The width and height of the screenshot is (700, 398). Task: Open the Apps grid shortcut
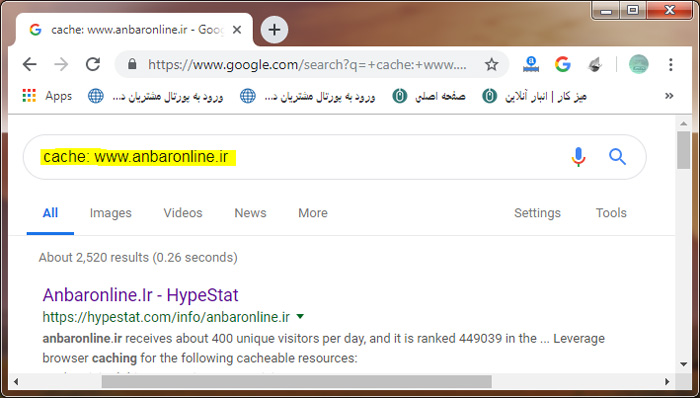(x=47, y=96)
